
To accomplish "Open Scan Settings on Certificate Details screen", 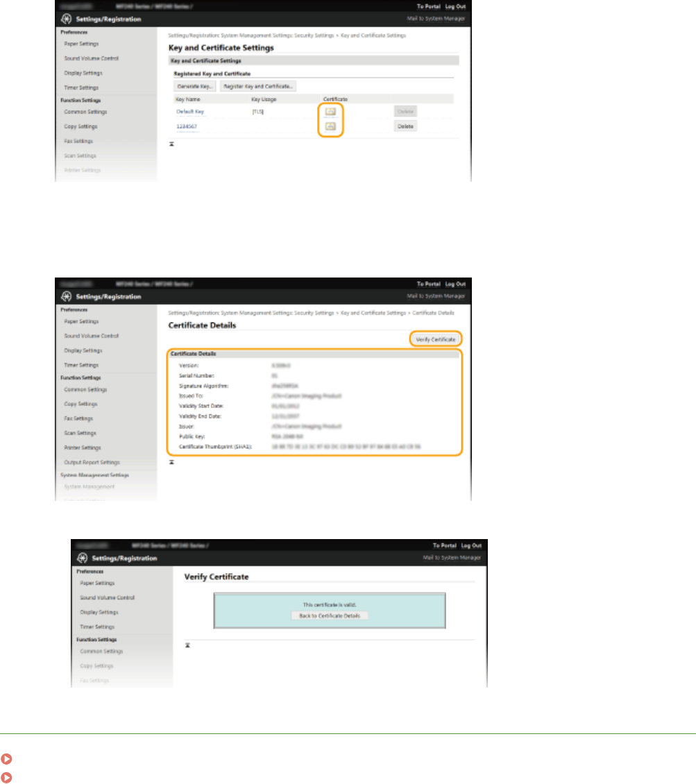I will pos(80,433).
